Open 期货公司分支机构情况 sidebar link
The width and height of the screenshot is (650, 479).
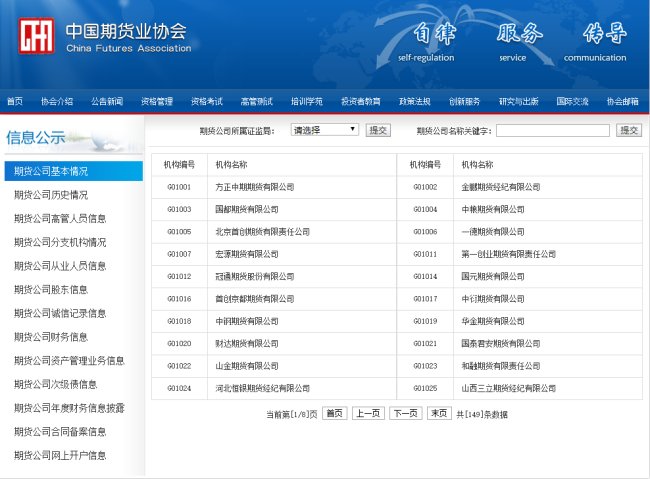pyautogui.click(x=60, y=242)
